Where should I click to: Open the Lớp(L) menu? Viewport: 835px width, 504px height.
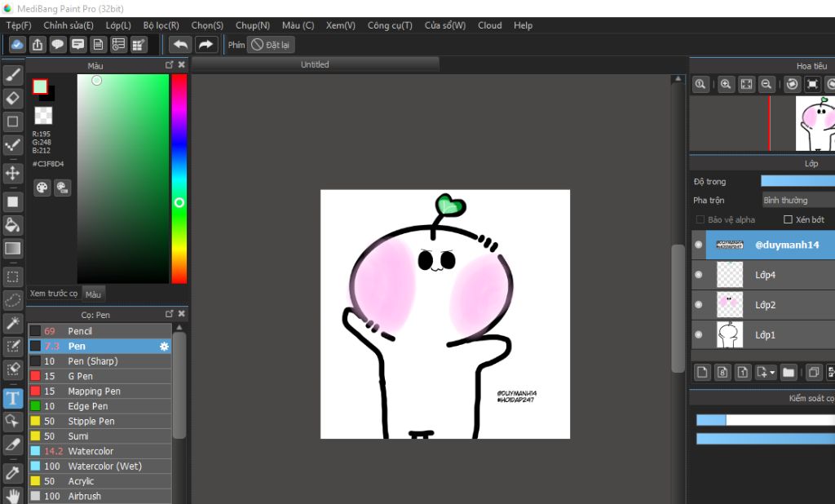118,25
